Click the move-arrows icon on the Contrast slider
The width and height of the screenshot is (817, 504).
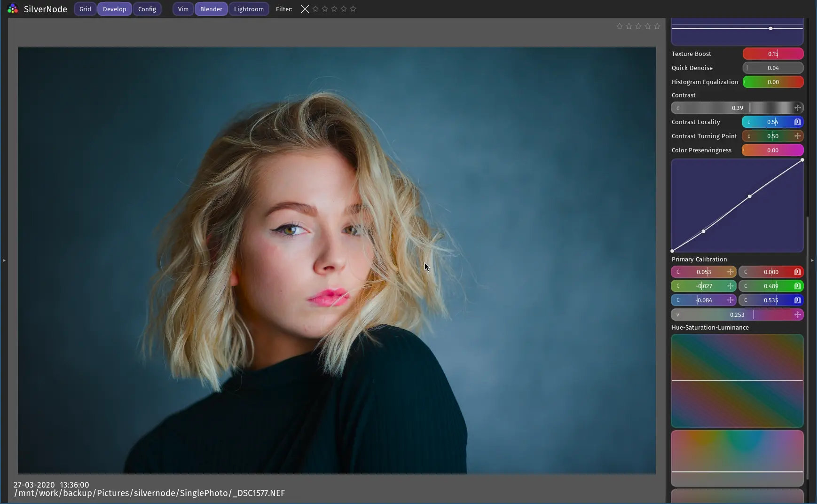click(798, 108)
